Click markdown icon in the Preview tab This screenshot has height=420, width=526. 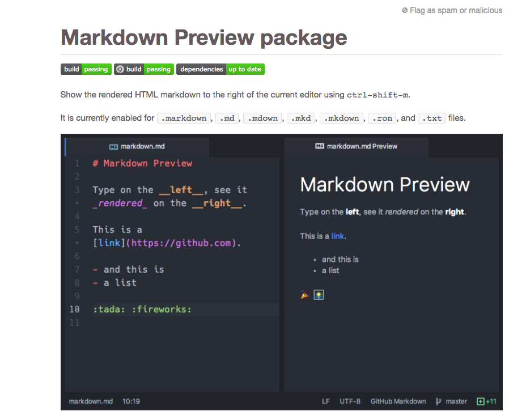tap(320, 146)
